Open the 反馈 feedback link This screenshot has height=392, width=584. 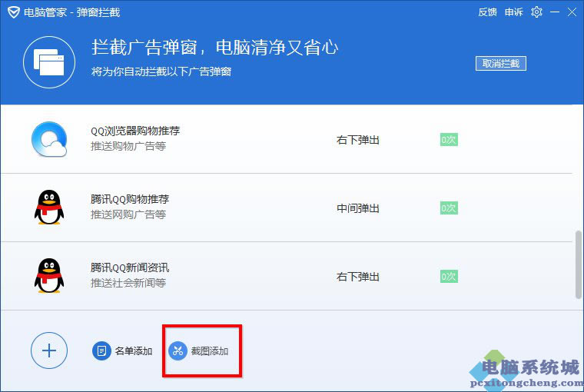pos(487,12)
